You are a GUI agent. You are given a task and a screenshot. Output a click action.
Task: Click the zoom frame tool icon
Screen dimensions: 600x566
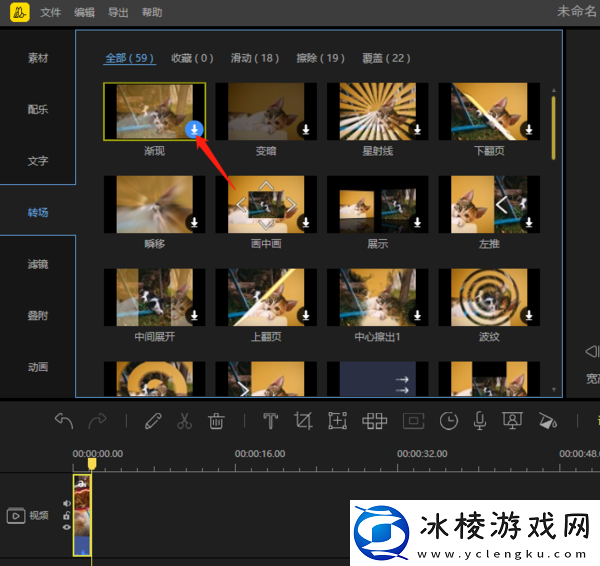tap(338, 421)
